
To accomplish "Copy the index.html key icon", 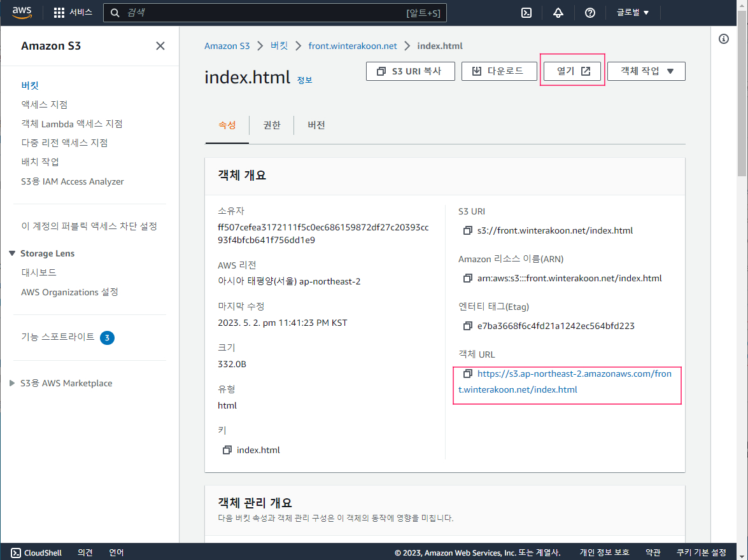I will pos(227,450).
